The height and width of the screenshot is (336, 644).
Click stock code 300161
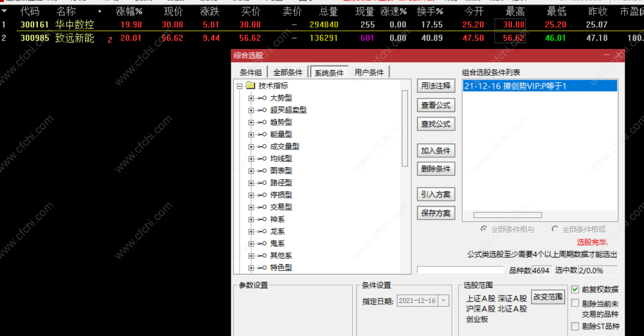[34, 24]
